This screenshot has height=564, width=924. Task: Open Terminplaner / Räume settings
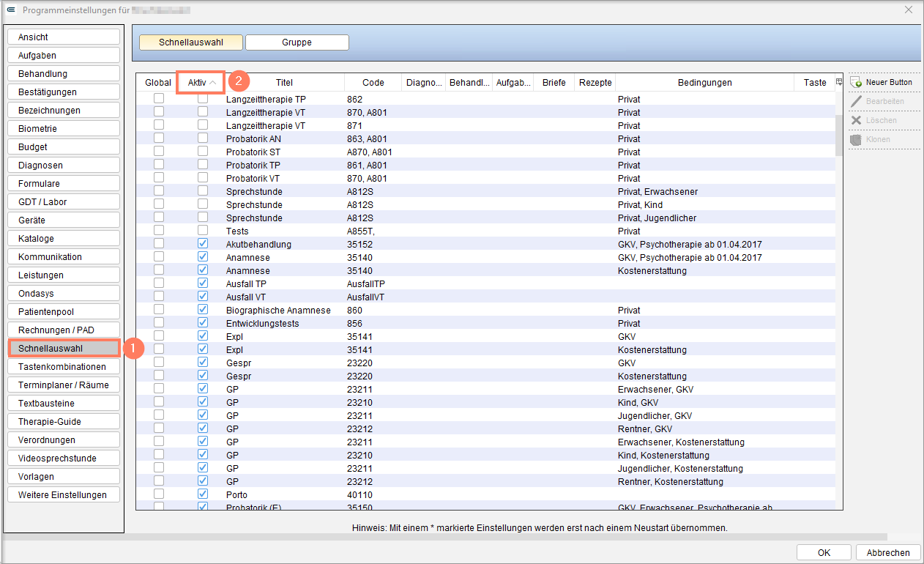pos(64,385)
